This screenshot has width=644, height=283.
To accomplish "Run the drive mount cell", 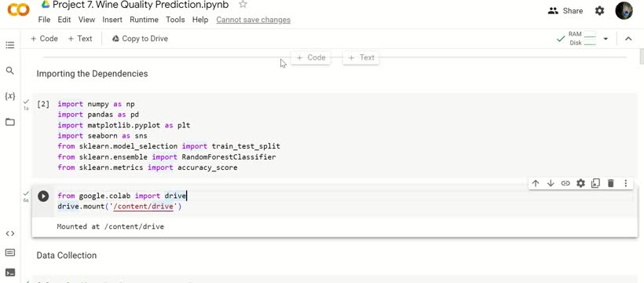I will [x=43, y=197].
